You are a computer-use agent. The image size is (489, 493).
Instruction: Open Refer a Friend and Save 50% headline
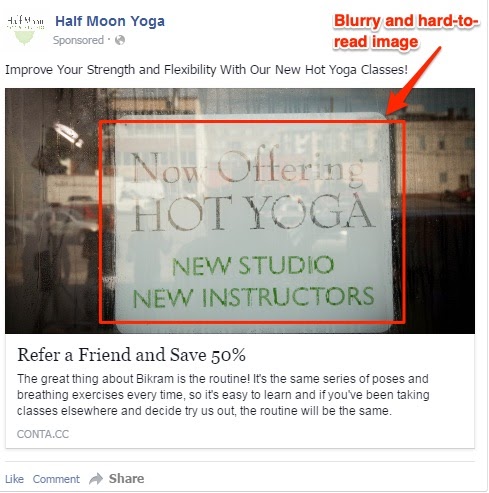[x=131, y=355]
